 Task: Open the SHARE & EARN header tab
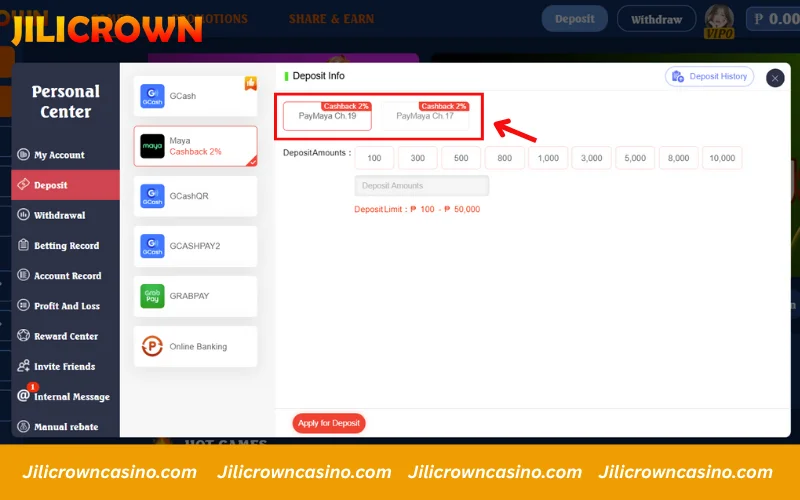point(331,19)
